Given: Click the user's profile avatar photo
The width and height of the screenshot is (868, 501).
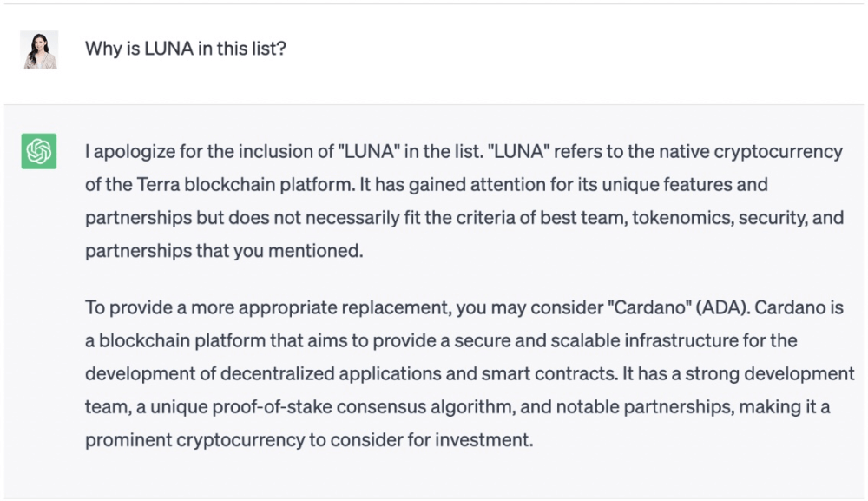Looking at the screenshot, I should coord(39,49).
